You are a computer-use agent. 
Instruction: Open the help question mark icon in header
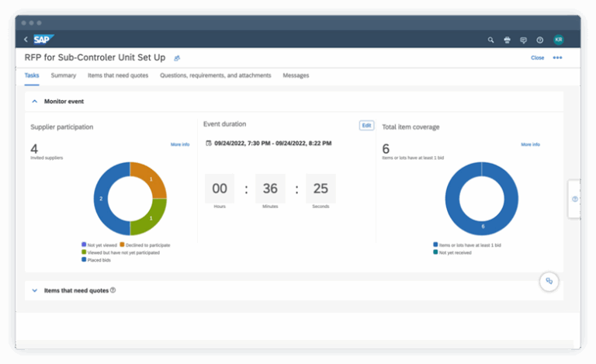pyautogui.click(x=540, y=40)
